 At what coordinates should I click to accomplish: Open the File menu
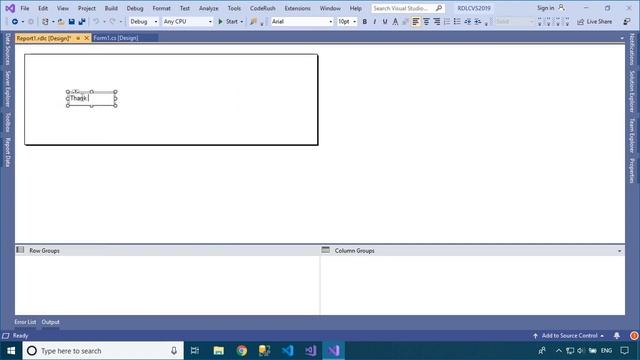25,8
